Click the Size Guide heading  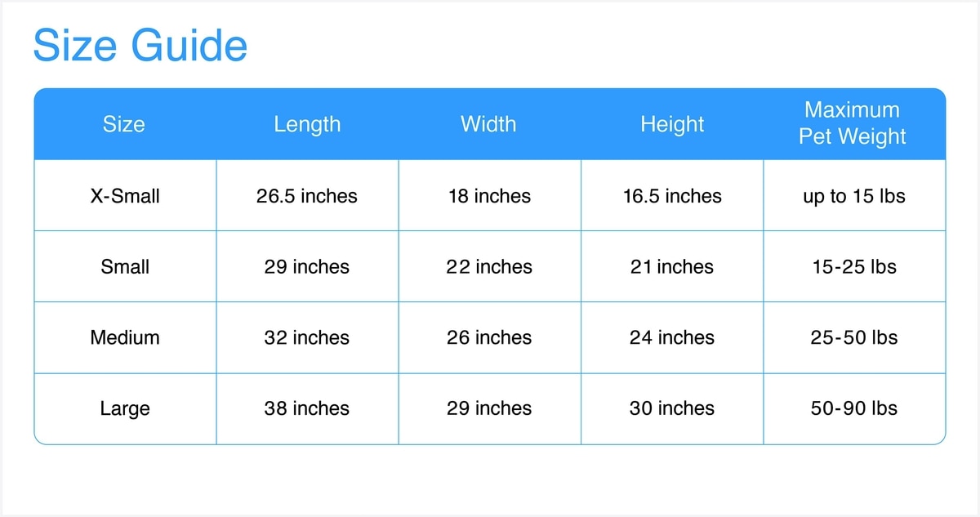pos(140,46)
